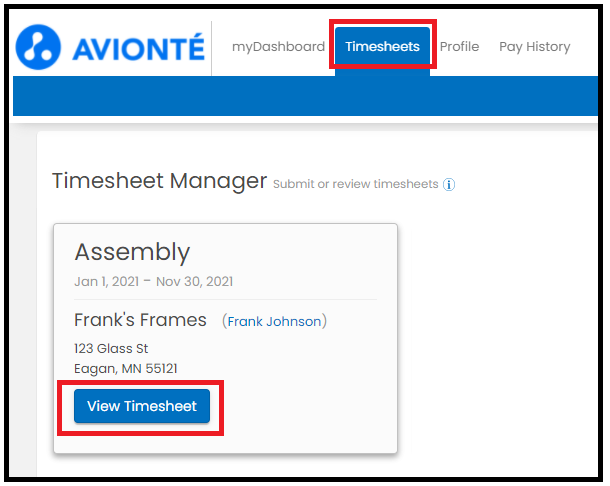The width and height of the screenshot is (610, 486).
Task: Click the blue banner below the navigation
Action: (305, 96)
